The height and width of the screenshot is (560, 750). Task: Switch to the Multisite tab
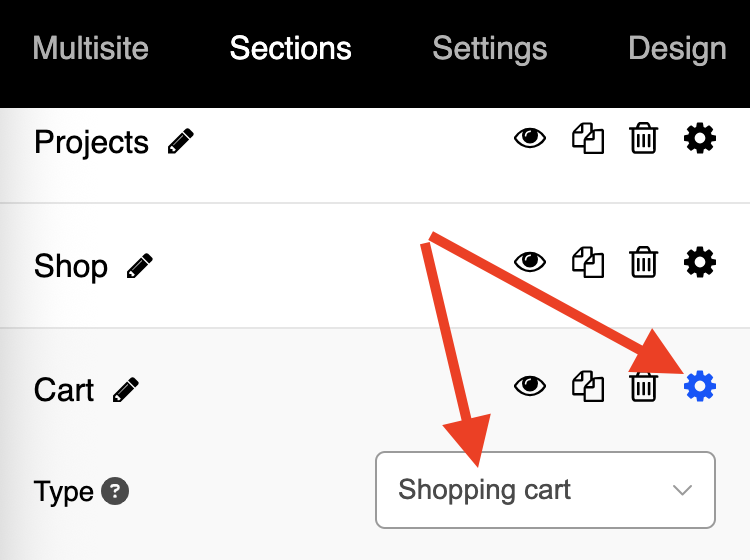click(x=91, y=48)
